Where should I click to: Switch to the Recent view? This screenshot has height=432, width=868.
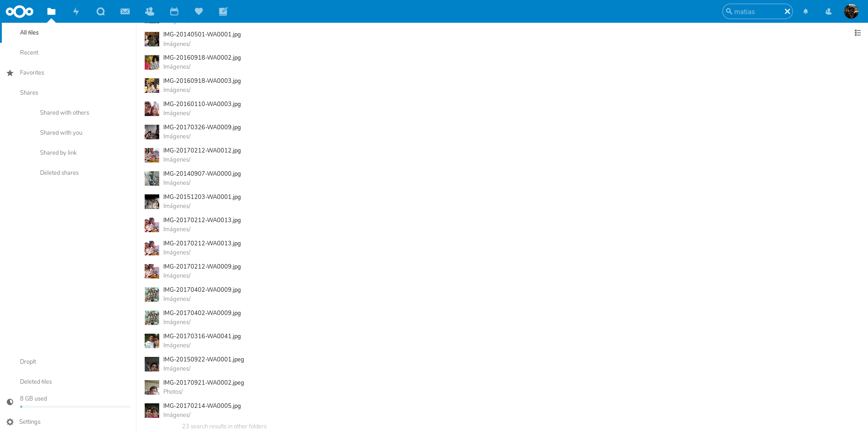click(x=29, y=52)
